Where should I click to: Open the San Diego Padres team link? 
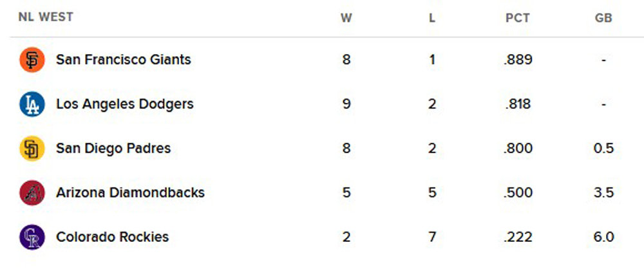point(113,149)
